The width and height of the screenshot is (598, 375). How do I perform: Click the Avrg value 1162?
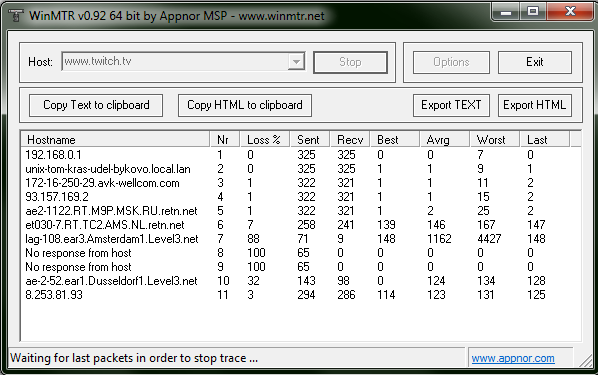tap(439, 239)
